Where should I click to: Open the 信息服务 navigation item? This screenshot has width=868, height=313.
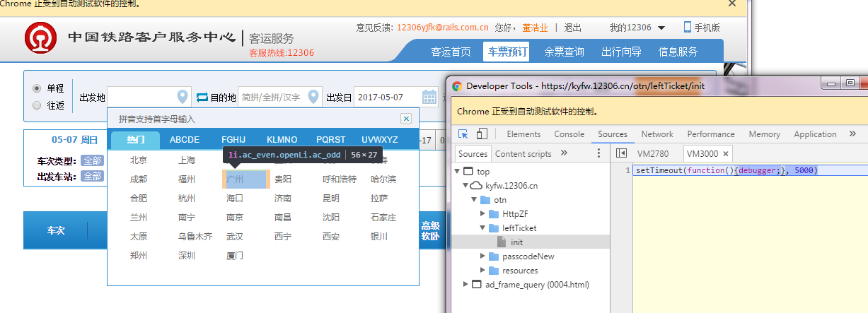(678, 52)
